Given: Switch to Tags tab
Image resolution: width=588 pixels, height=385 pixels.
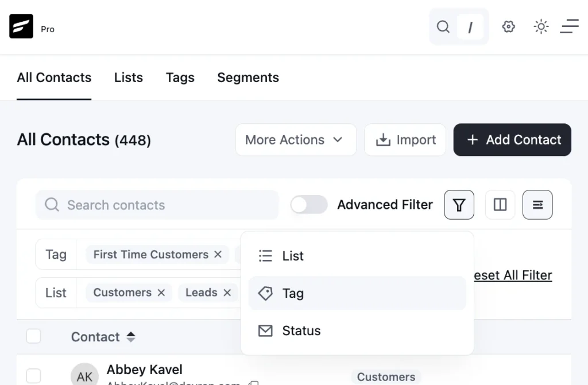Looking at the screenshot, I should [x=180, y=77].
